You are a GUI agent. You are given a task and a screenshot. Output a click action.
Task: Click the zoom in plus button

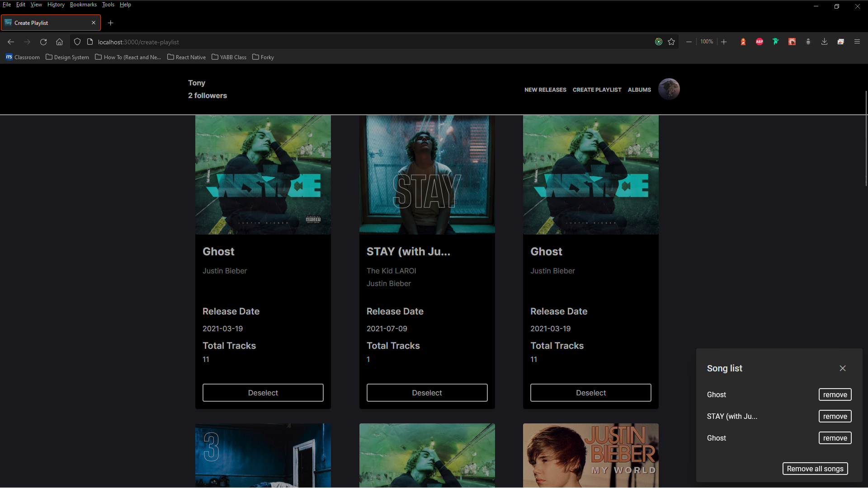724,42
